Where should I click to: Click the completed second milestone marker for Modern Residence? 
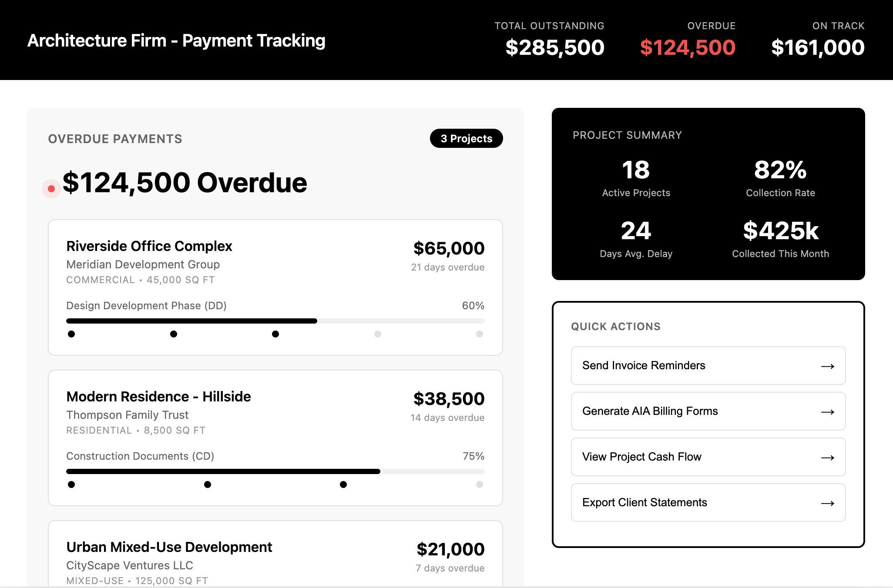click(x=208, y=484)
